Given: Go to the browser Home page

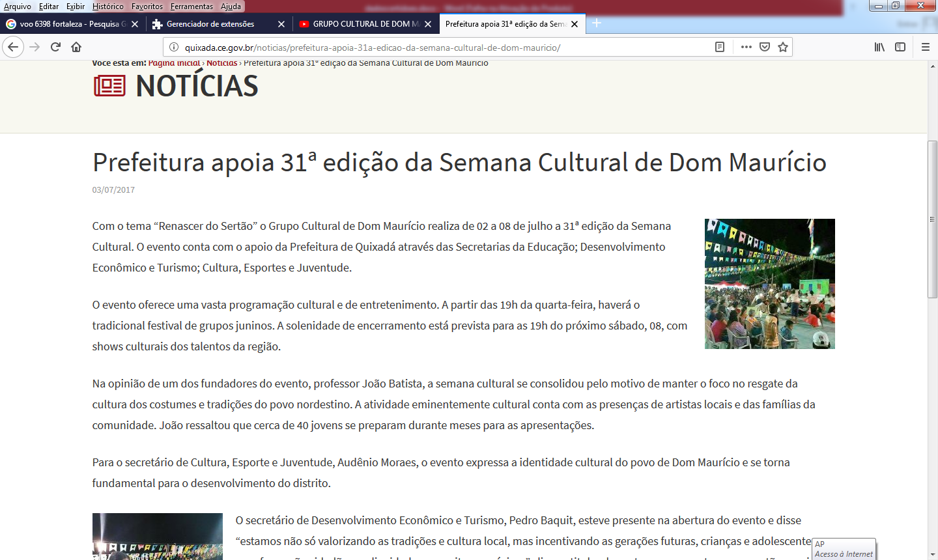Looking at the screenshot, I should [x=76, y=47].
